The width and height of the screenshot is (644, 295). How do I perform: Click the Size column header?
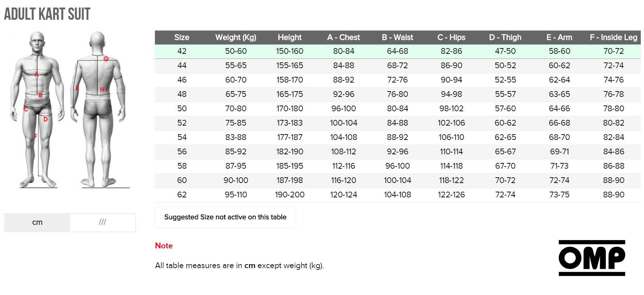tap(182, 37)
